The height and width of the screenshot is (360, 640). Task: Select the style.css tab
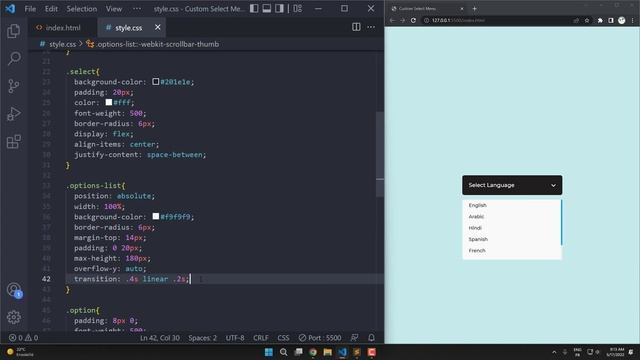(x=128, y=28)
